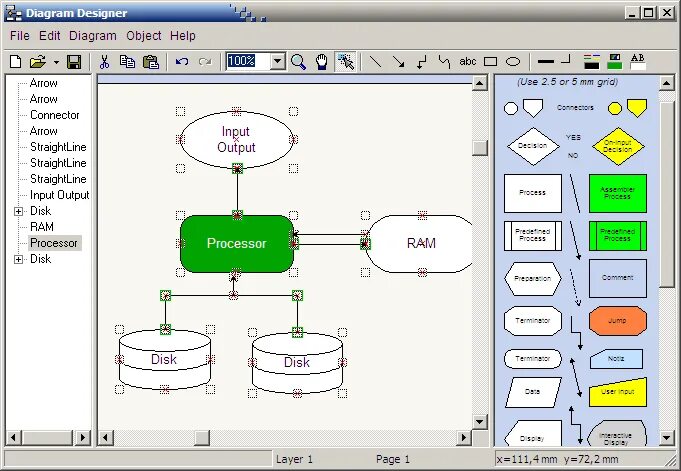Click the 100% zoom input field
The image size is (681, 471).
pyautogui.click(x=248, y=61)
